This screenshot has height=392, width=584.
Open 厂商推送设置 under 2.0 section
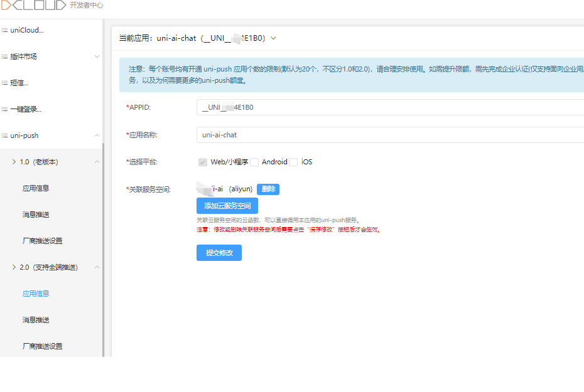tap(43, 346)
